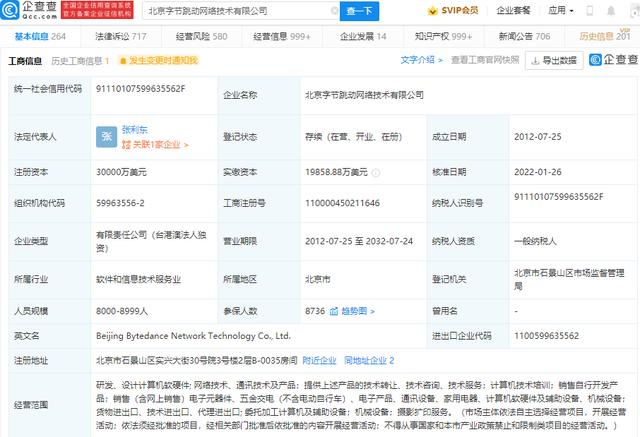Open 历史工商信息 1 sub-tab

80,61
